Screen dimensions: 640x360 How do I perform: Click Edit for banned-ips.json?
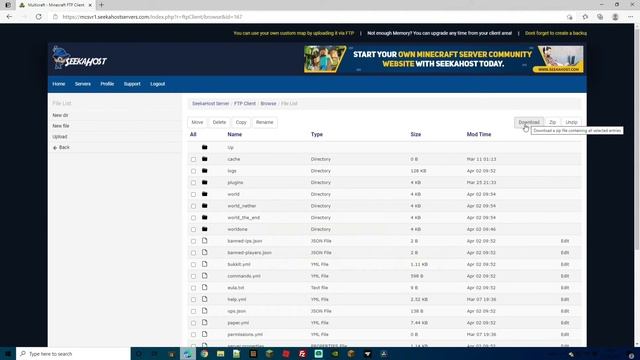[x=565, y=241]
